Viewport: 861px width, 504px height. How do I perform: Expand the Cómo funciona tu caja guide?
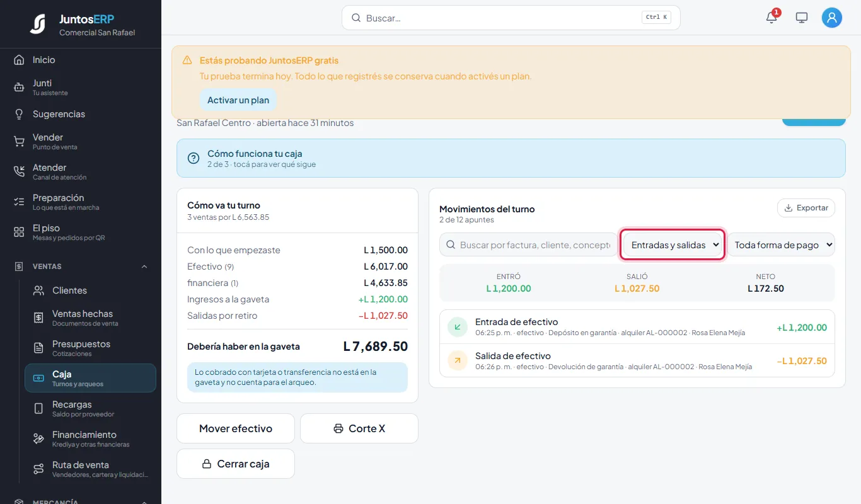[511, 158]
